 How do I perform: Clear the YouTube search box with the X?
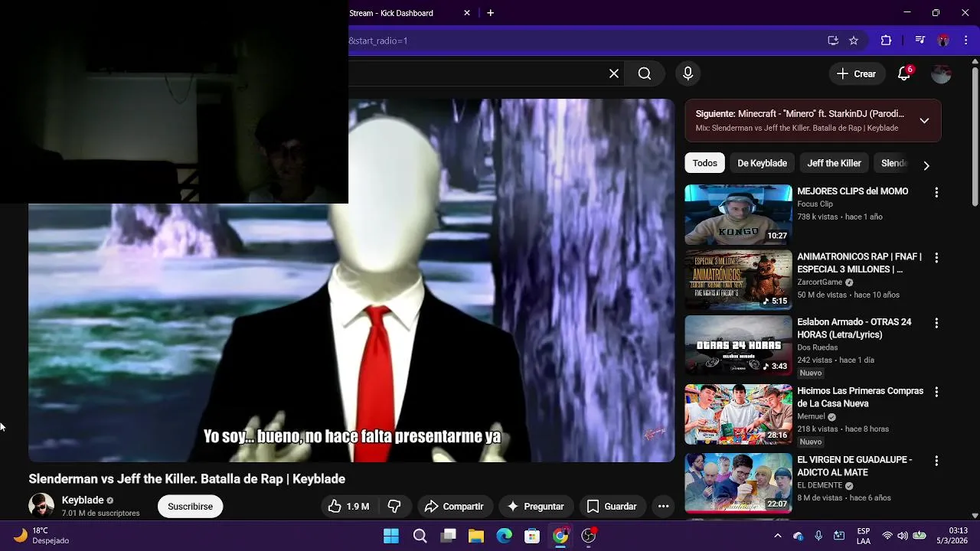tap(613, 73)
